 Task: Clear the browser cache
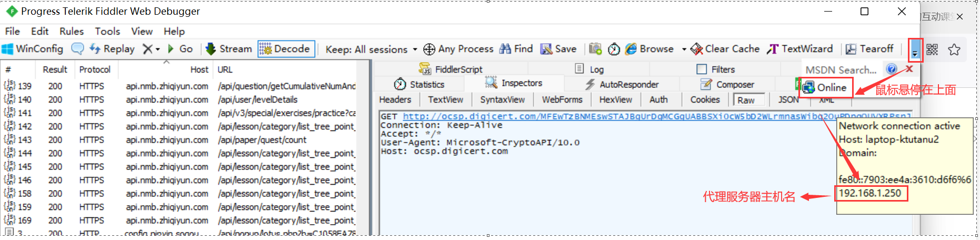pyautogui.click(x=725, y=49)
